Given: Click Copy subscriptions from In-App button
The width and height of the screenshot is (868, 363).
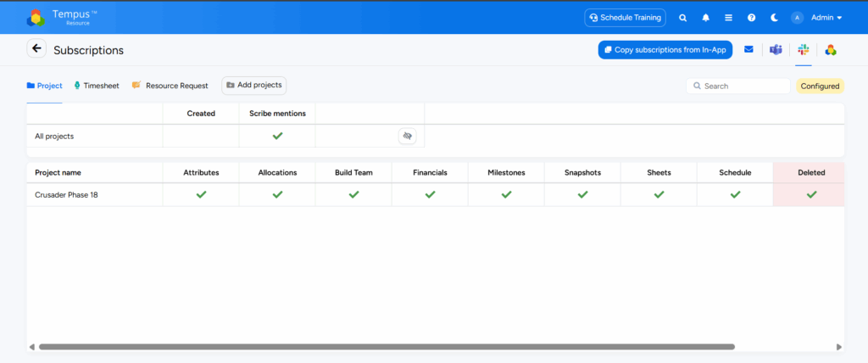Looking at the screenshot, I should pos(665,50).
